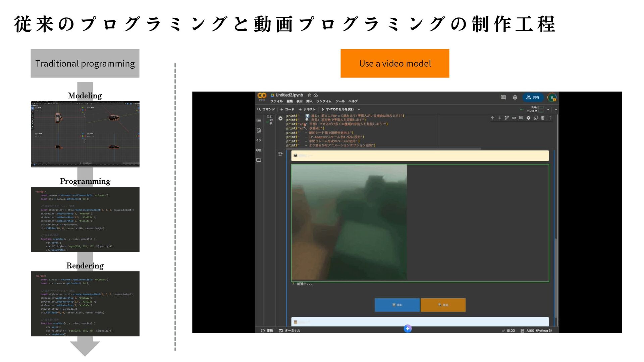Open the ファイル menu
This screenshot has width=644, height=362.
pos(276,101)
